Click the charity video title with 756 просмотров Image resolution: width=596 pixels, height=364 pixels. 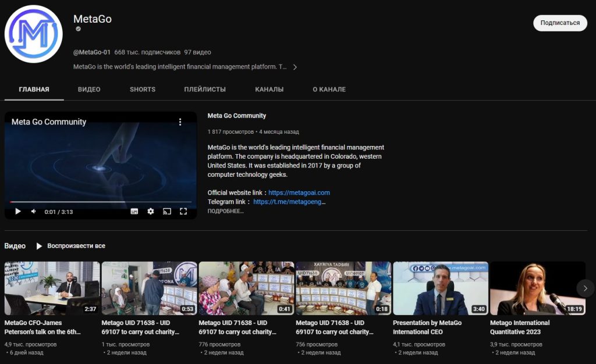[x=335, y=327]
